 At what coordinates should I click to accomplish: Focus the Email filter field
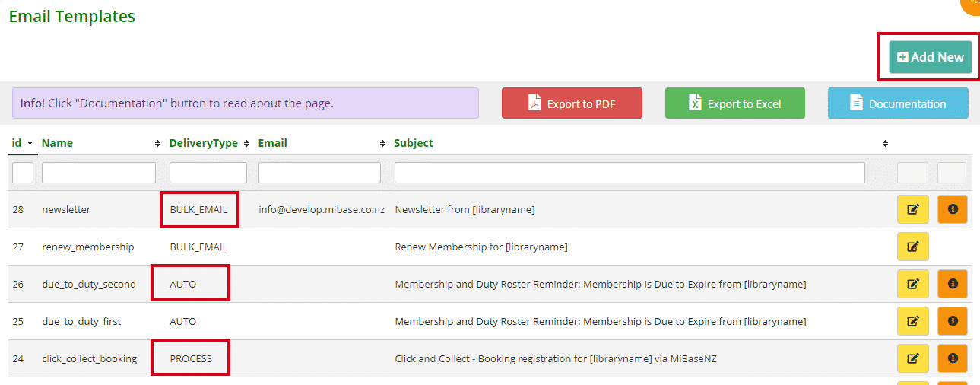point(319,173)
